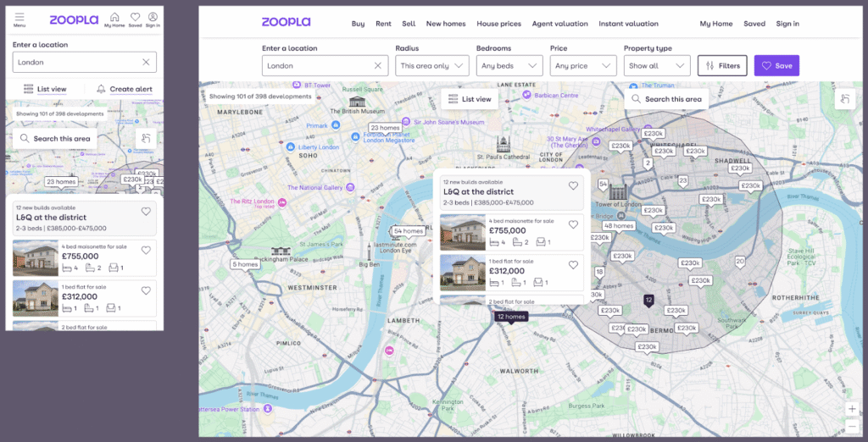
Task: Click the dark 12 pin on desktop map
Action: pyautogui.click(x=649, y=301)
